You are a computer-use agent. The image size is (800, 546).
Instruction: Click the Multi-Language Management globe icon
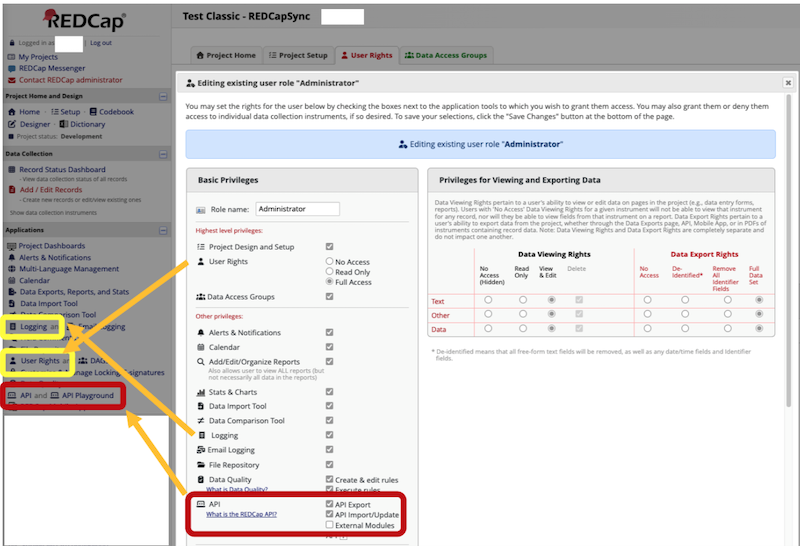[12, 269]
